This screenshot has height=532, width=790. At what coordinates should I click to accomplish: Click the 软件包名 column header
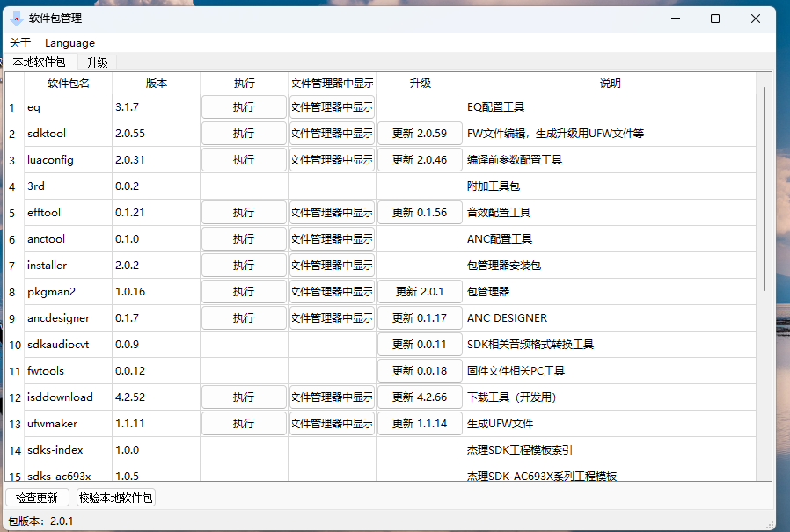(68, 84)
